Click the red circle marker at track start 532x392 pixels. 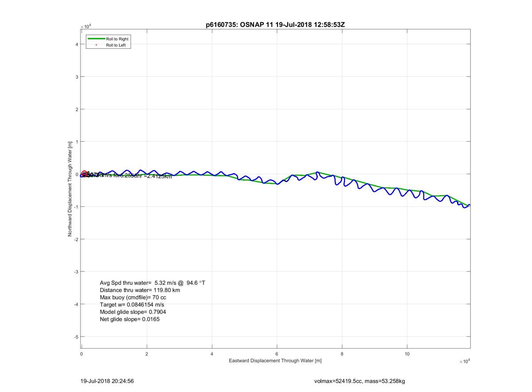click(x=84, y=174)
